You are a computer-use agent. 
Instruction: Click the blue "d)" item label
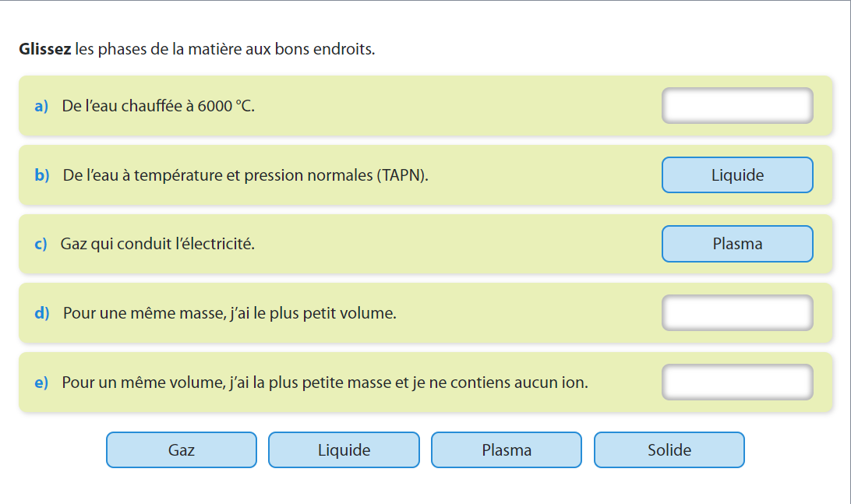click(41, 313)
